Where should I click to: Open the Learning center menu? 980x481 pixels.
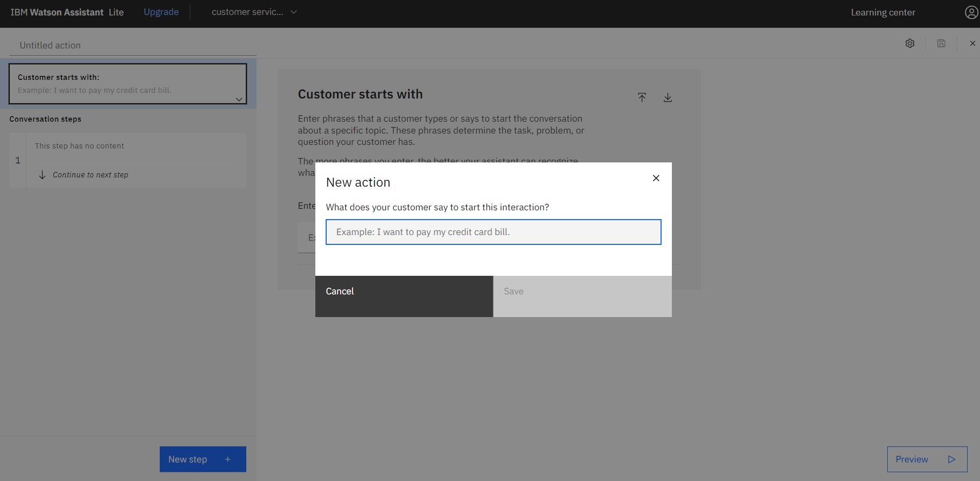pos(883,12)
